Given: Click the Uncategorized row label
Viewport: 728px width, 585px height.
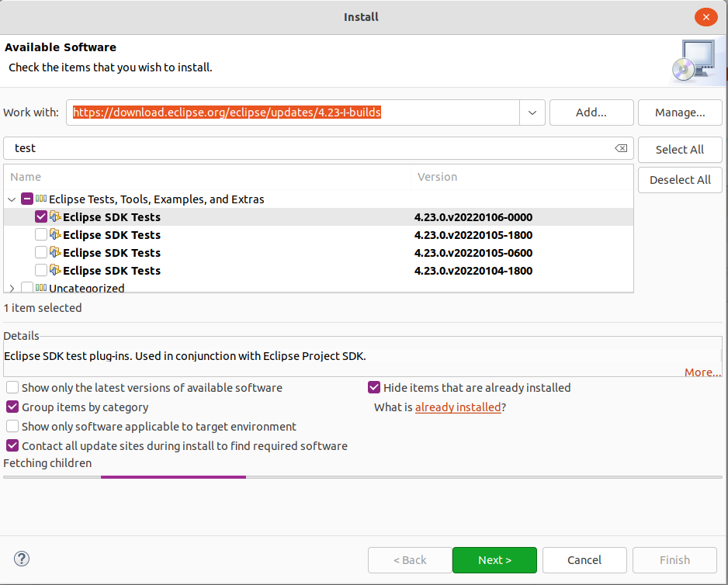Looking at the screenshot, I should 86,288.
